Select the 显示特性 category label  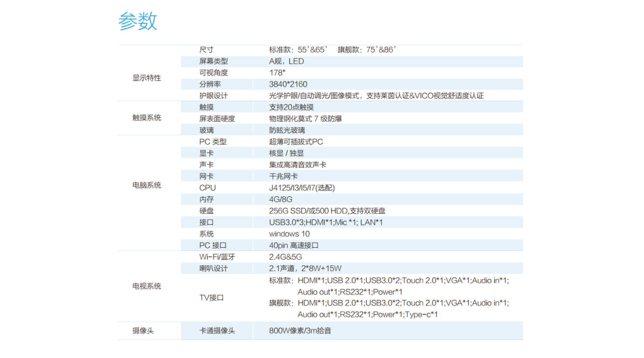(x=147, y=78)
